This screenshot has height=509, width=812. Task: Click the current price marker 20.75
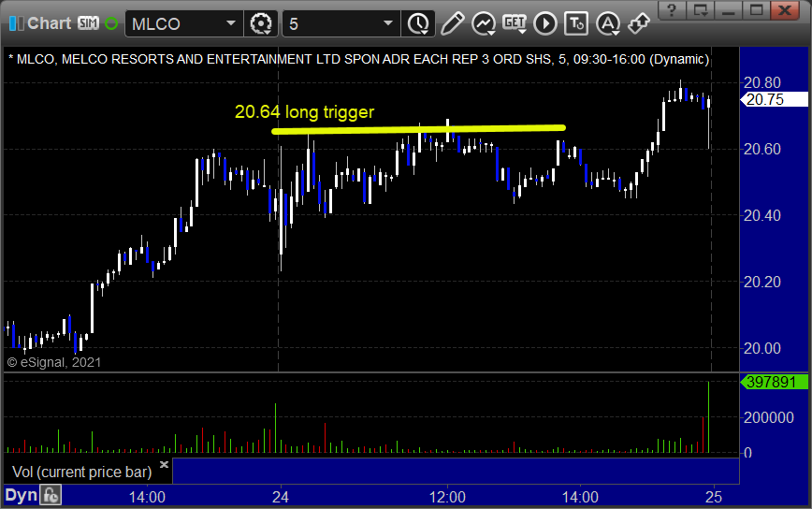[774, 99]
